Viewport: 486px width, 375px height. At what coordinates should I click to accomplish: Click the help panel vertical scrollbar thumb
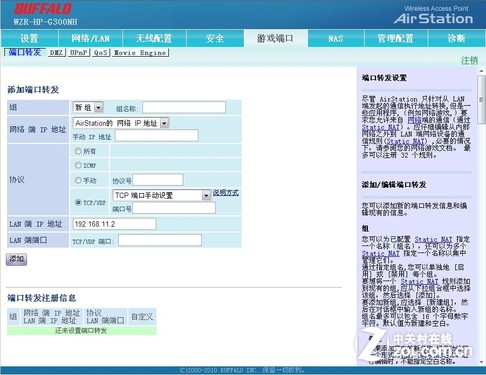(x=481, y=99)
